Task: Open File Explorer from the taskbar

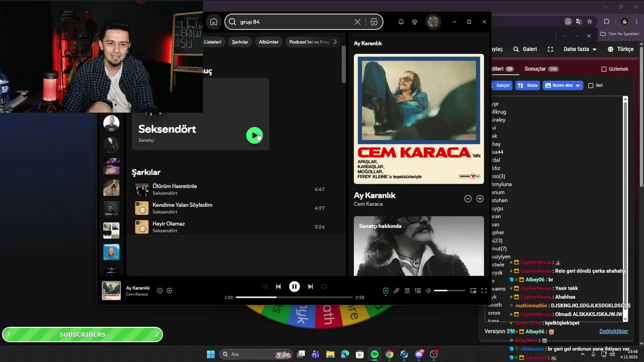Action: 330,354
